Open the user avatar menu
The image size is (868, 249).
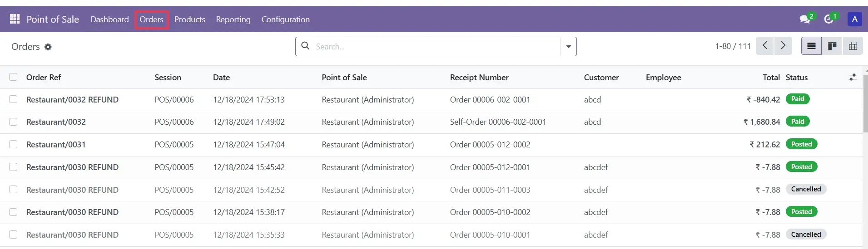[854, 19]
